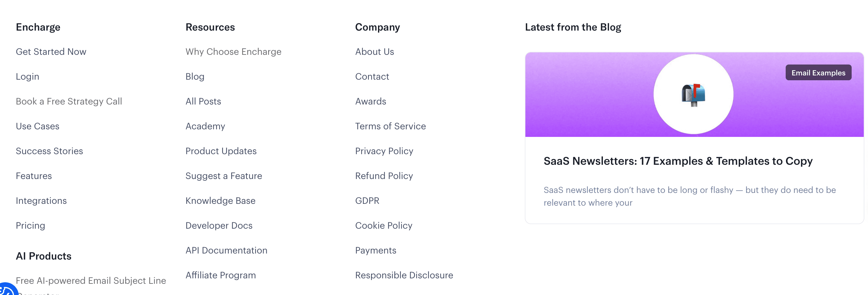Open the Get Started Now link
This screenshot has width=868, height=295.
point(51,51)
